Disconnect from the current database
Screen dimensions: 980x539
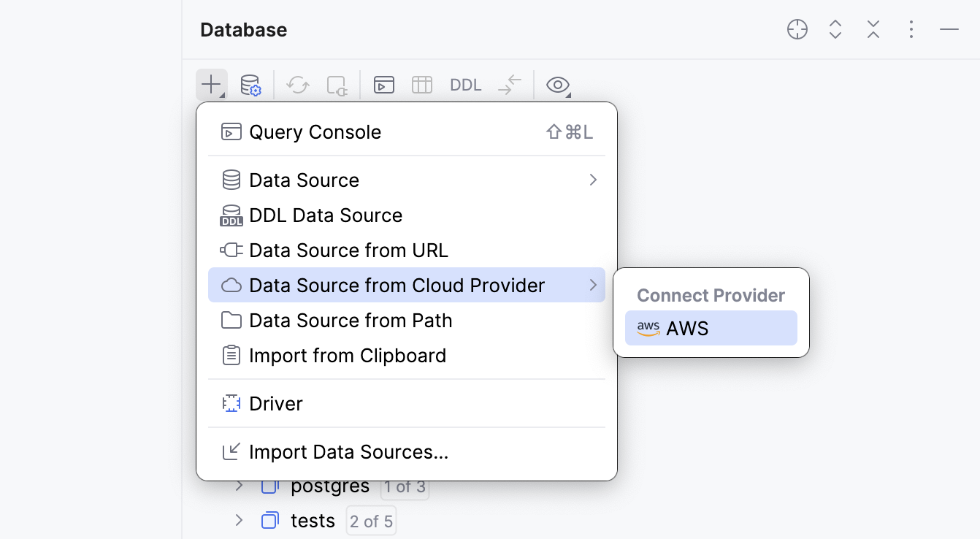pyautogui.click(x=337, y=85)
